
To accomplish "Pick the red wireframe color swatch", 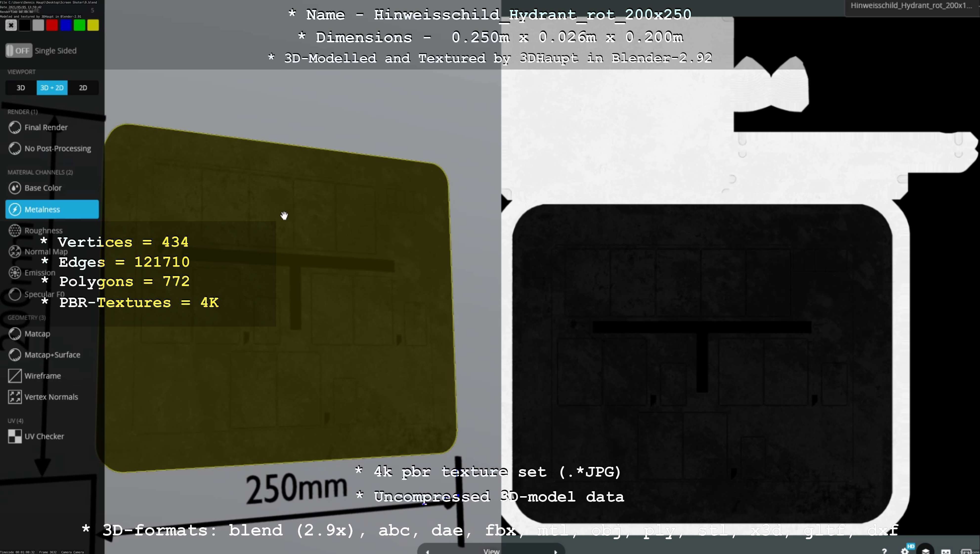I will pyautogui.click(x=52, y=25).
